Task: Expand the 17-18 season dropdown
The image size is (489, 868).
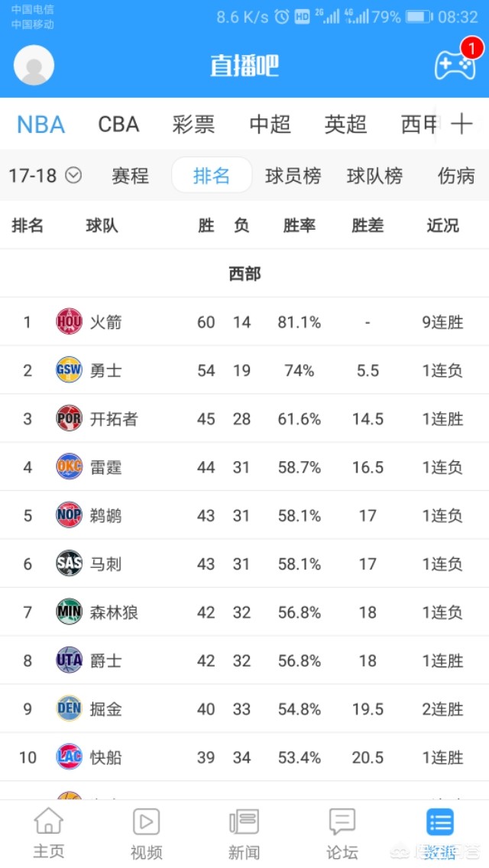Action: click(44, 176)
